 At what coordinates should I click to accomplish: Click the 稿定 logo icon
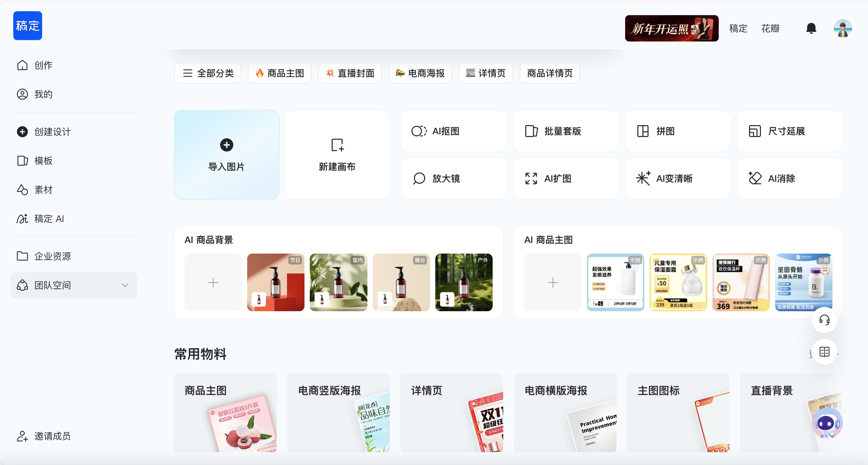coord(28,26)
